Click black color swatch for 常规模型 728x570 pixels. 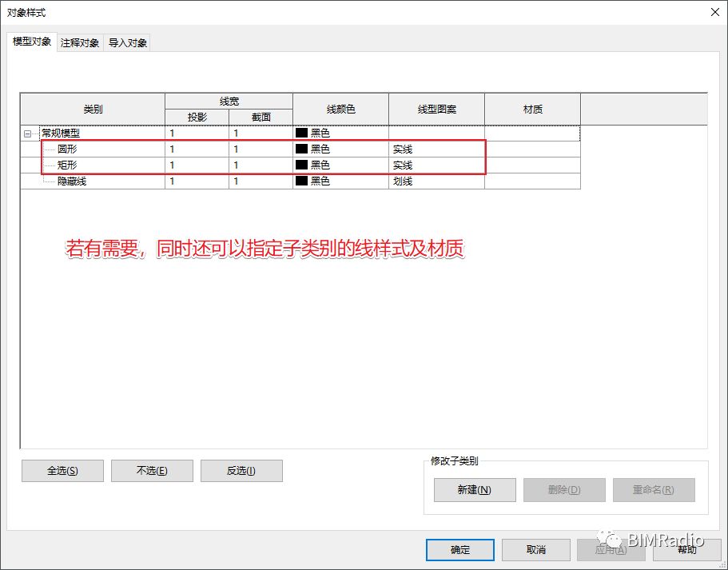[302, 133]
